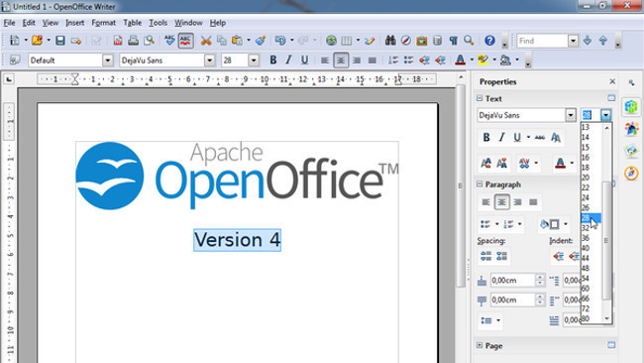Toggle Italic in the formatting toolbar
Viewport: 644px width, 363px height.
click(288, 60)
